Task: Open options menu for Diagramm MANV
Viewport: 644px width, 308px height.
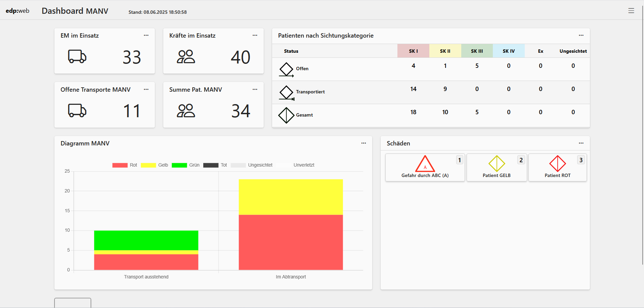Action: [363, 143]
